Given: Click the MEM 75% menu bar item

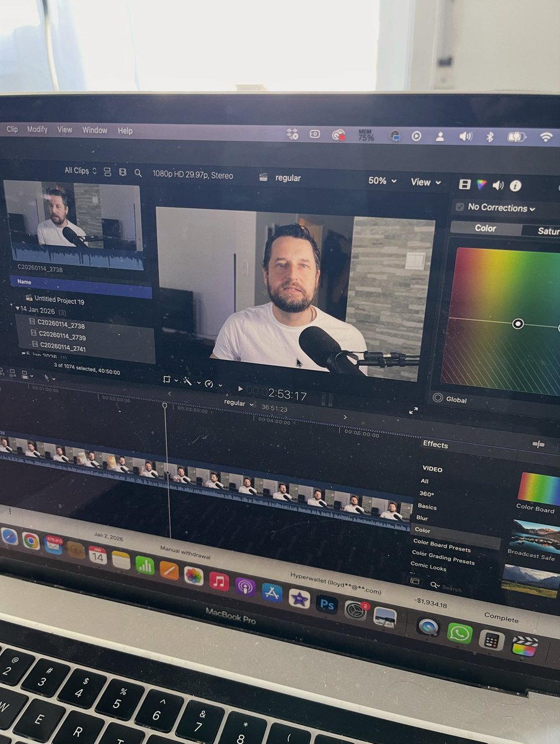Looking at the screenshot, I should [366, 135].
